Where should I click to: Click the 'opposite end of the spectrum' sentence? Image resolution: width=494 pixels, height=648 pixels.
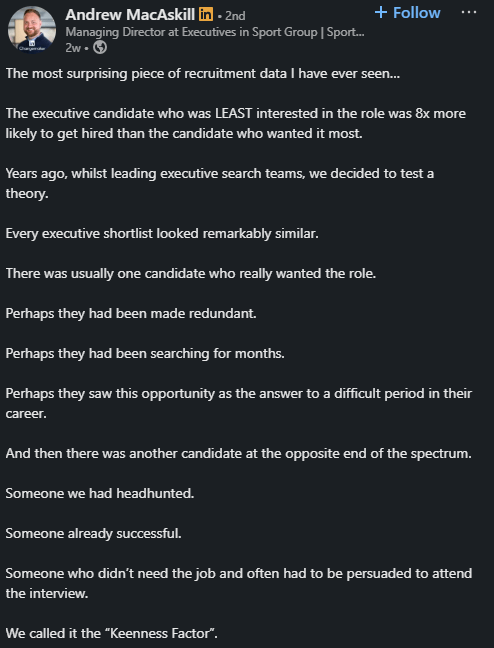pos(239,453)
